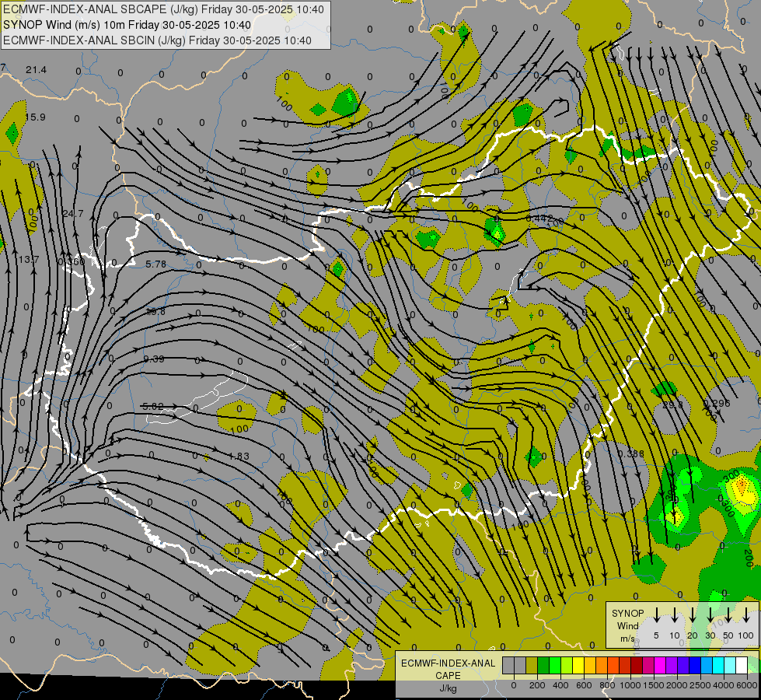Click the 6000 tick label on CAPE scale

pyautogui.click(x=747, y=685)
